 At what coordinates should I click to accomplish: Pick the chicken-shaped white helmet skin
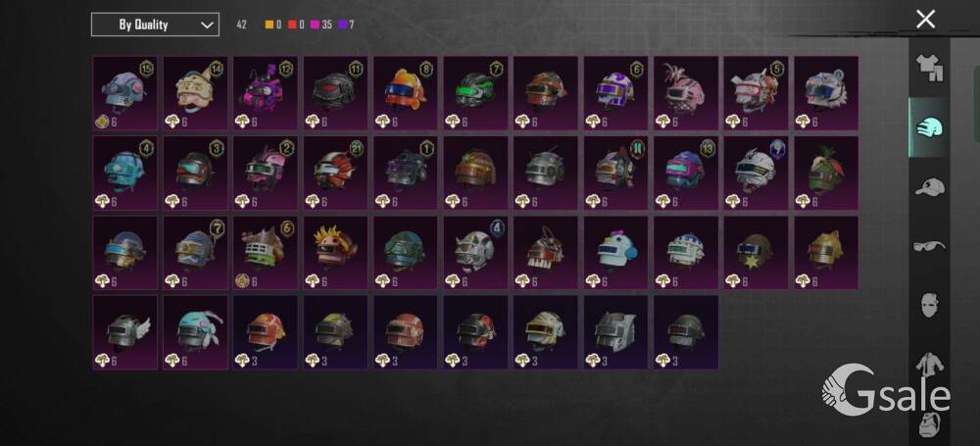pos(616,253)
